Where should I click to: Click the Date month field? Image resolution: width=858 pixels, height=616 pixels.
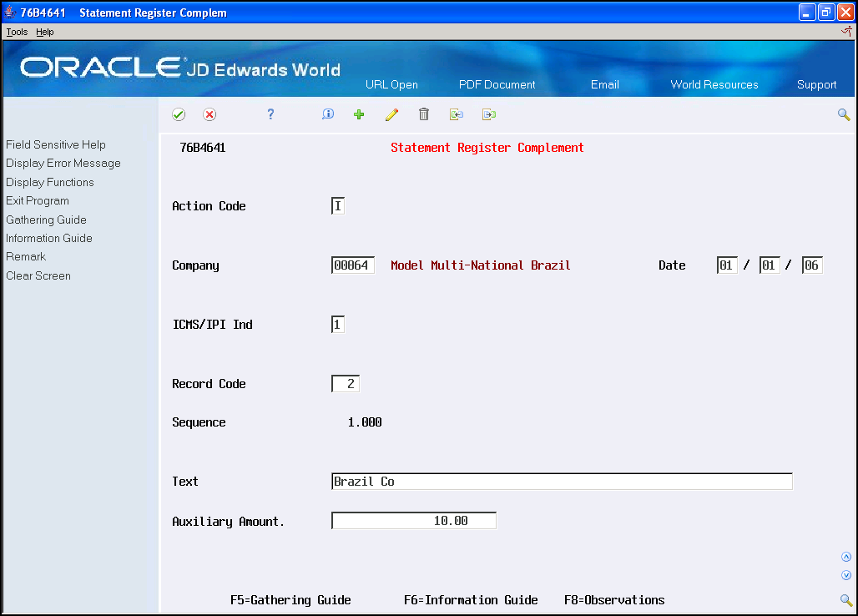(x=727, y=265)
